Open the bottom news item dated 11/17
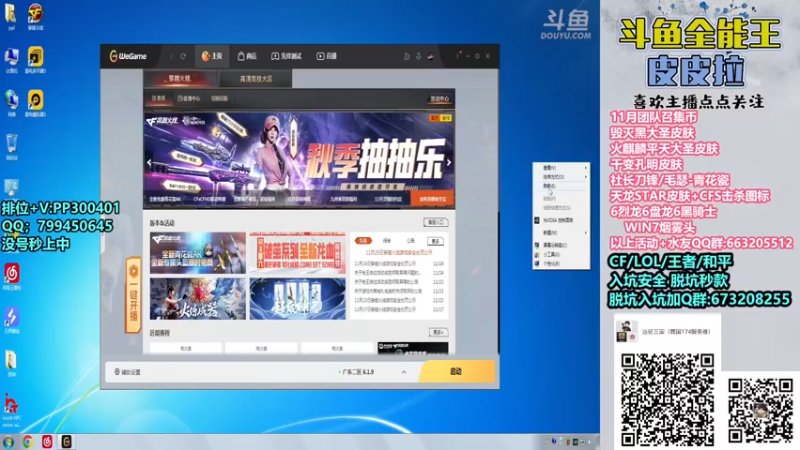The height and width of the screenshot is (450, 800). [x=399, y=310]
